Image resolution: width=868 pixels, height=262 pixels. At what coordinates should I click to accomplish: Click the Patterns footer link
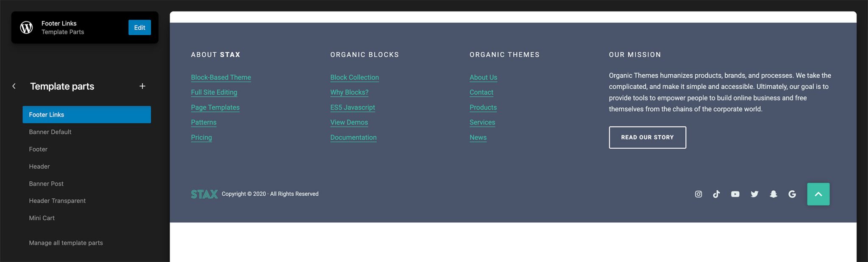click(x=203, y=122)
